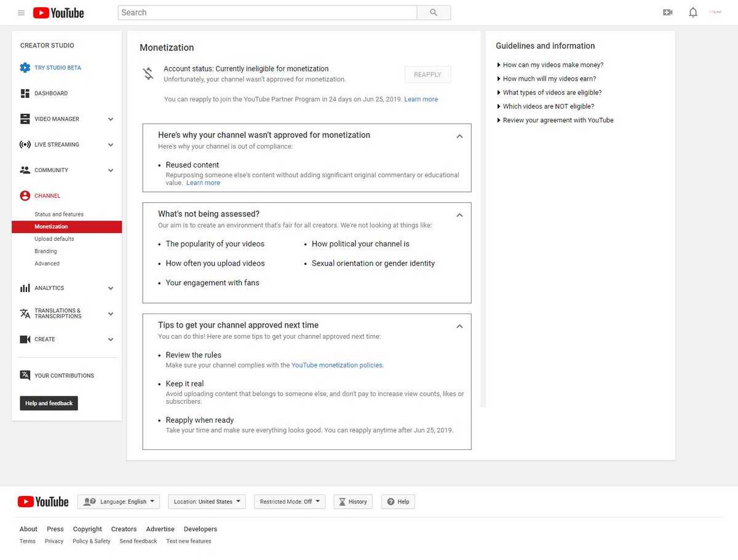The width and height of the screenshot is (738, 560).
Task: Open the Policy & Safety footer link
Action: [x=92, y=542]
